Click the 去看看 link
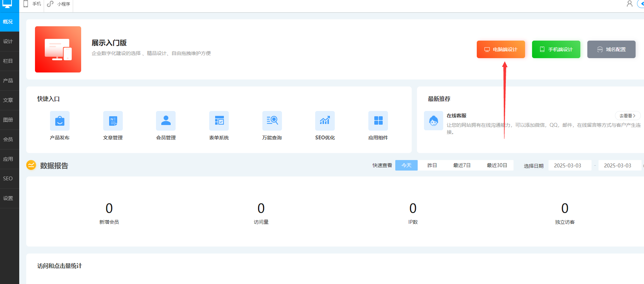Screen dimensions: 644x284 [x=628, y=116]
